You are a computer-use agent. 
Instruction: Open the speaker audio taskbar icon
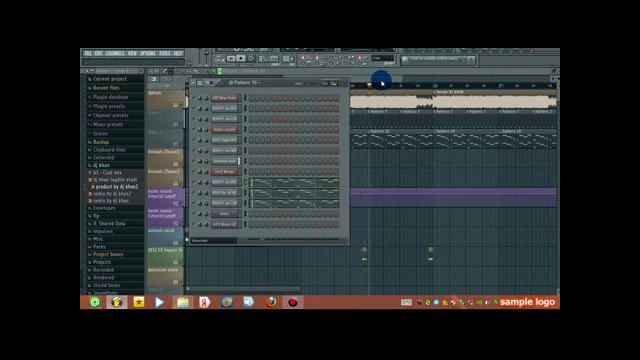tap(249, 302)
